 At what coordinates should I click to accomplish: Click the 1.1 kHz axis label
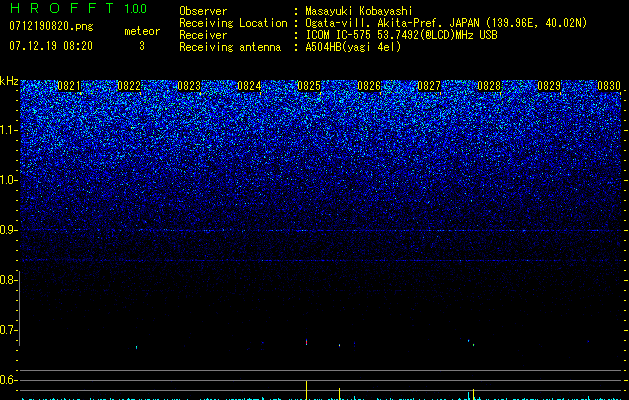[8, 130]
